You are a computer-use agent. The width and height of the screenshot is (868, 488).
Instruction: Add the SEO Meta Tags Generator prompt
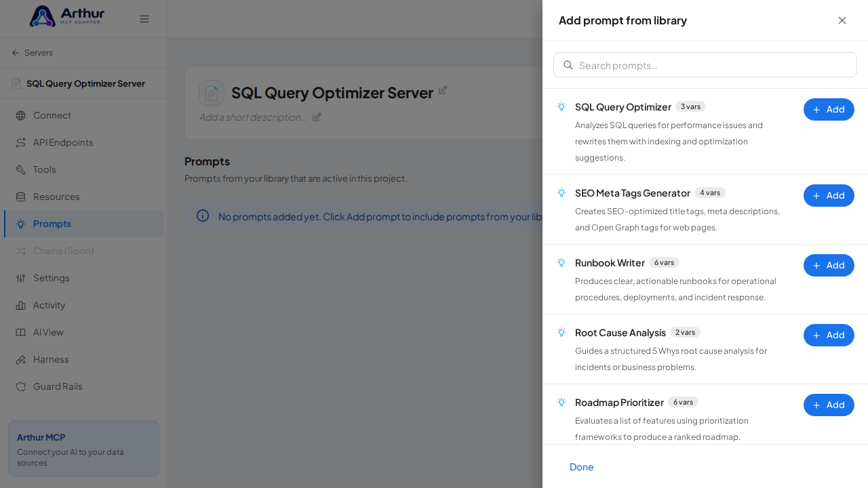(829, 195)
